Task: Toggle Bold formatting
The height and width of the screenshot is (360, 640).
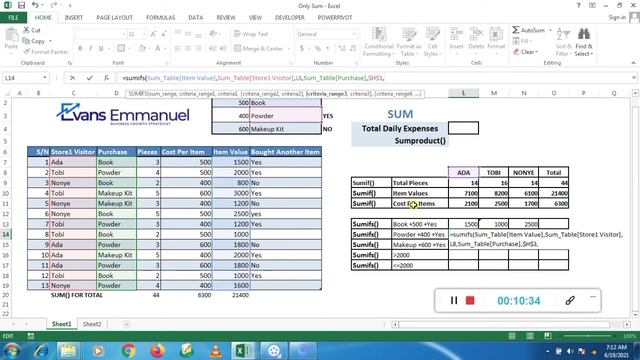Action: click(80, 48)
